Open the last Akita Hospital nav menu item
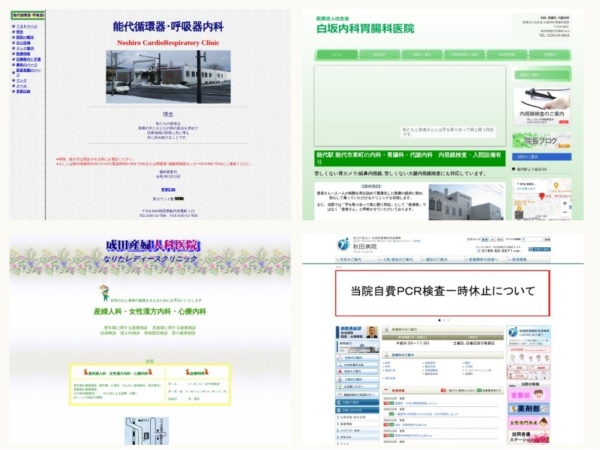This screenshot has height=450, width=600. tap(529, 259)
